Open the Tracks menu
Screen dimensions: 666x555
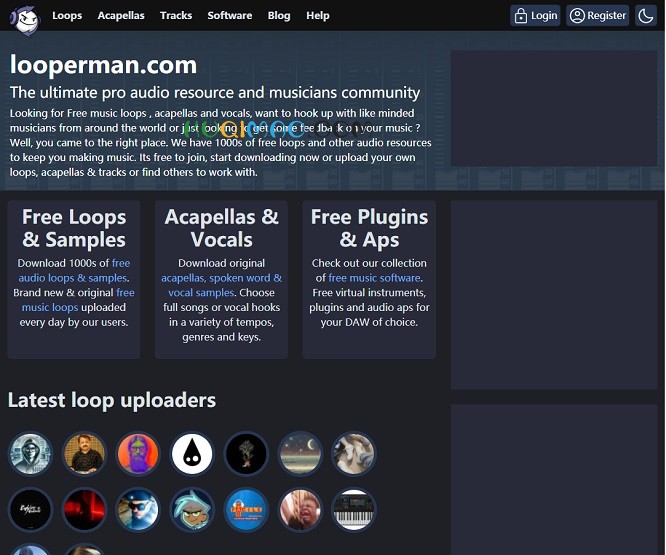[x=176, y=16]
